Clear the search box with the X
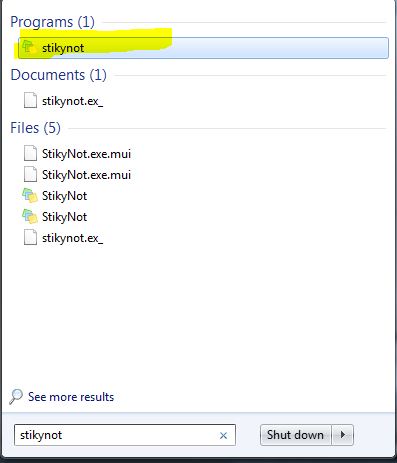The height and width of the screenshot is (463, 397). 223,435
